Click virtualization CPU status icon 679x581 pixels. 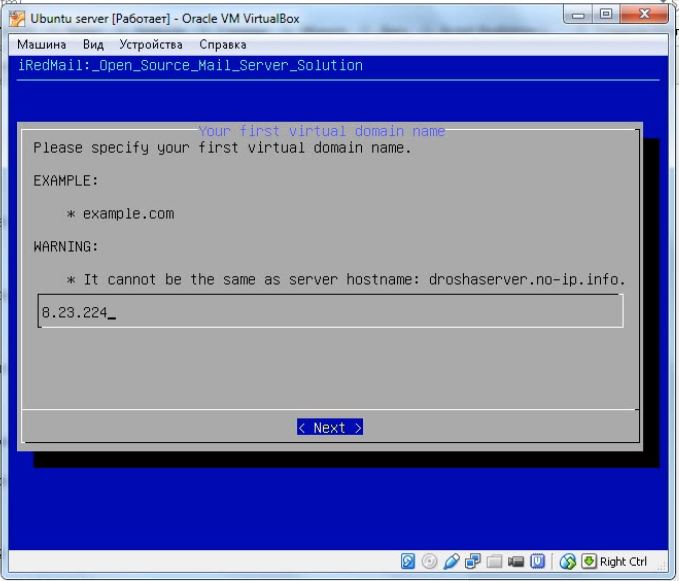(x=537, y=561)
